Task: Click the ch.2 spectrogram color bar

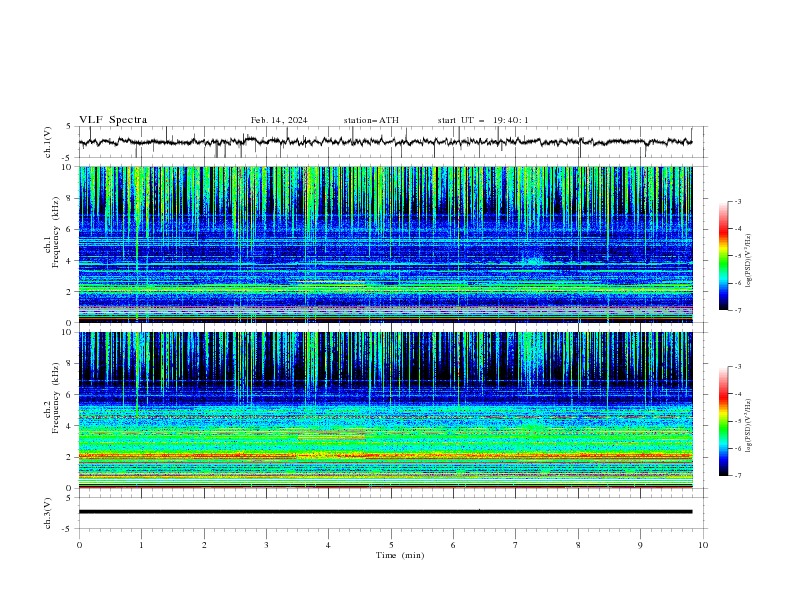Action: (x=723, y=421)
